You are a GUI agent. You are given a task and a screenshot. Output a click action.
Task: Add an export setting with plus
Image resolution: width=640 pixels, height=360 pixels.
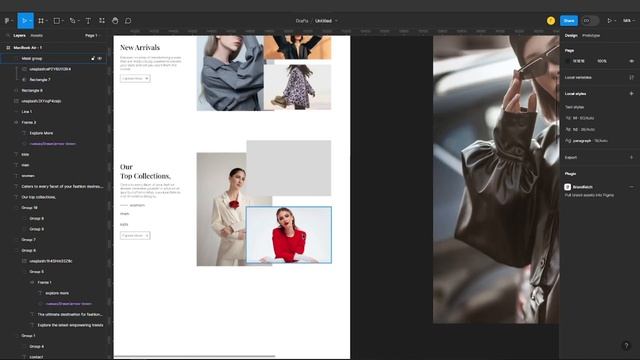pos(631,157)
